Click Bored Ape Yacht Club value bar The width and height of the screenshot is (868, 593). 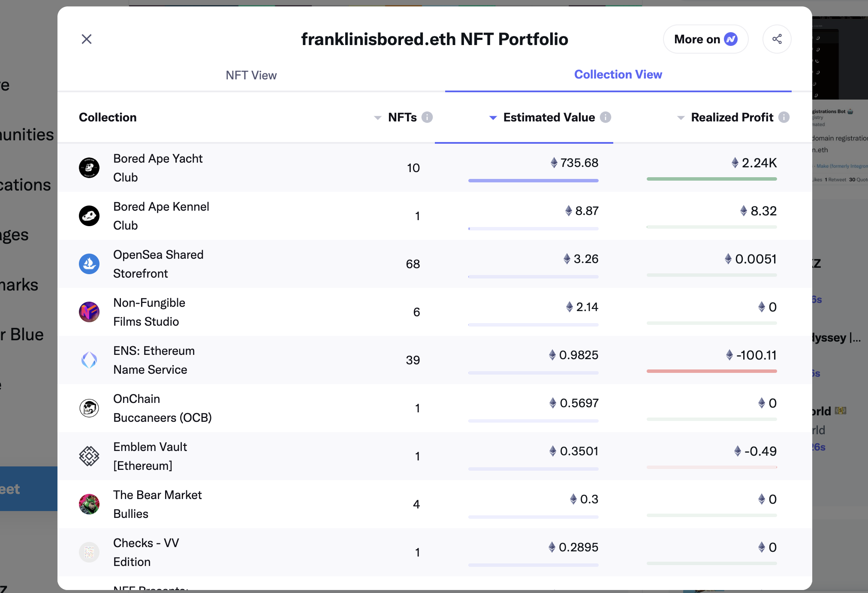coord(533,181)
